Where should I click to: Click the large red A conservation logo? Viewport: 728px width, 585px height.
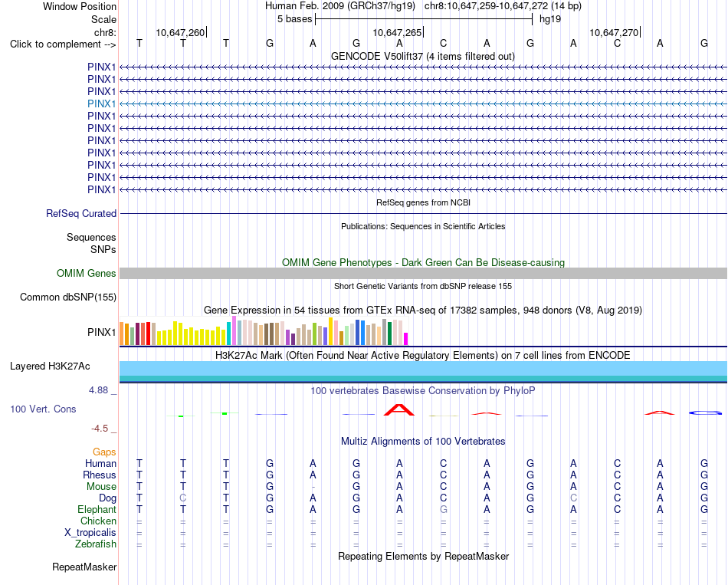(x=399, y=410)
